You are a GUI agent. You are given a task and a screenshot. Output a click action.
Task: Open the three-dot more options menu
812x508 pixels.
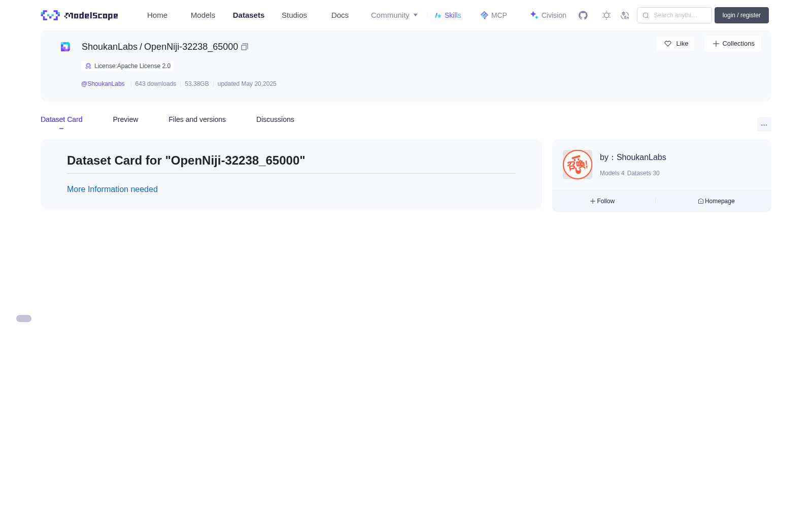764,124
